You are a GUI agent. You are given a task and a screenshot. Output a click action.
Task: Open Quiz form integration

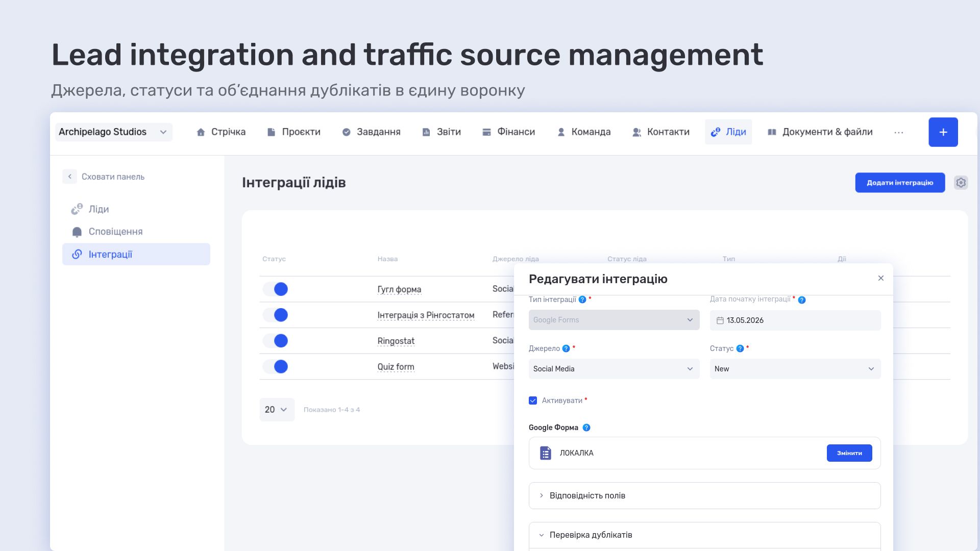[x=396, y=367]
